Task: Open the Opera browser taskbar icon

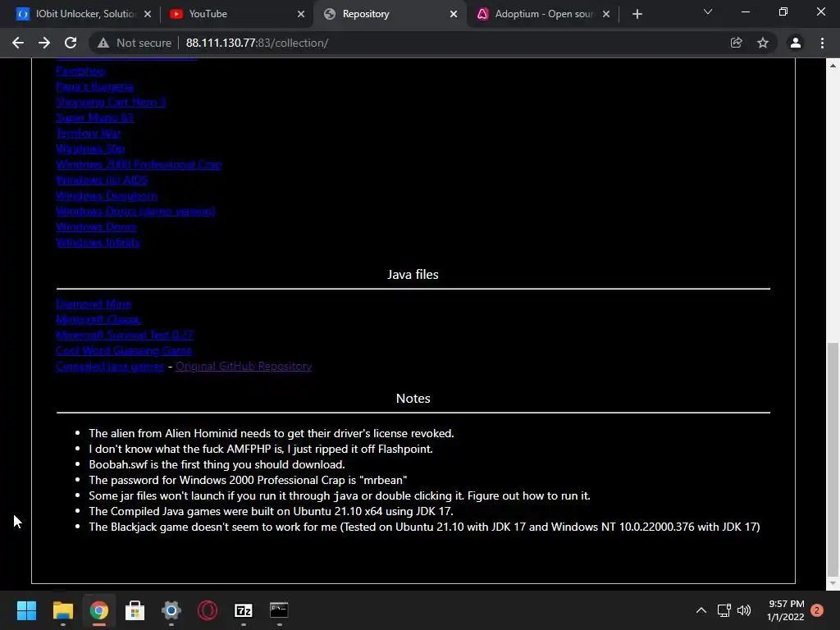Action: click(208, 610)
